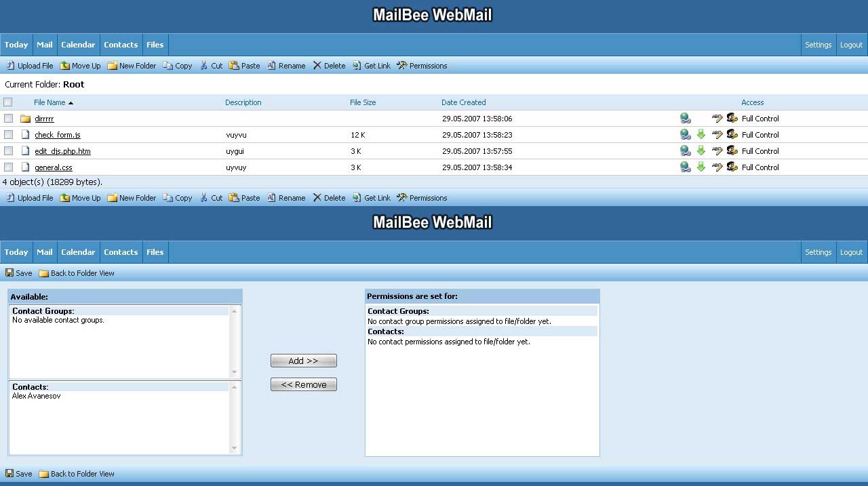Click Save above the Available panel
Screen dimensions: 868x486
pyautogui.click(x=19, y=273)
